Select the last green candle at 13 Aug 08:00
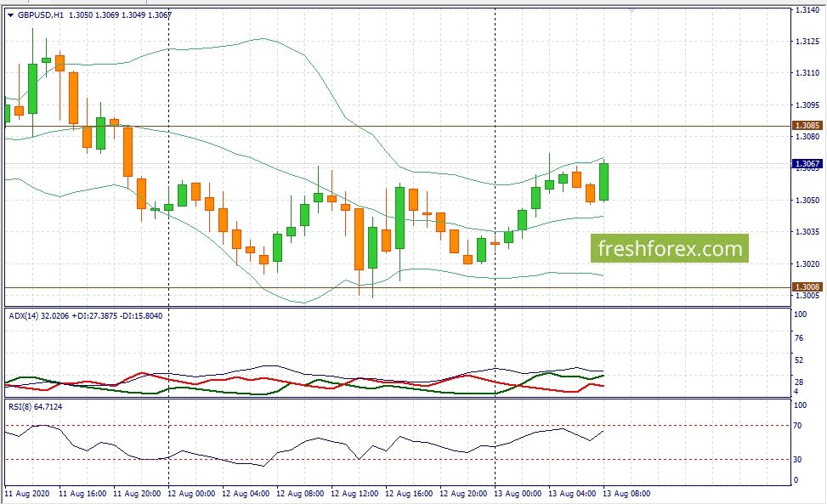The image size is (827, 504). point(604,181)
